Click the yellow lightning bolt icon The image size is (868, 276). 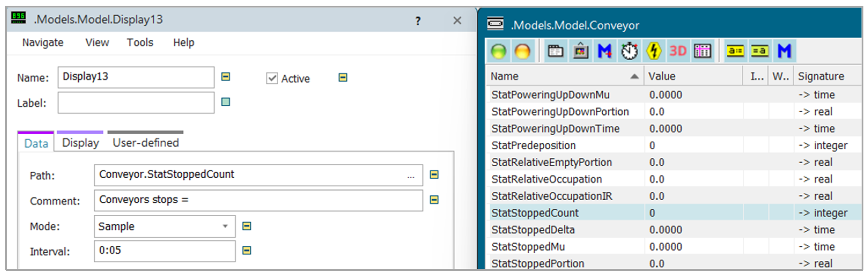(x=653, y=51)
